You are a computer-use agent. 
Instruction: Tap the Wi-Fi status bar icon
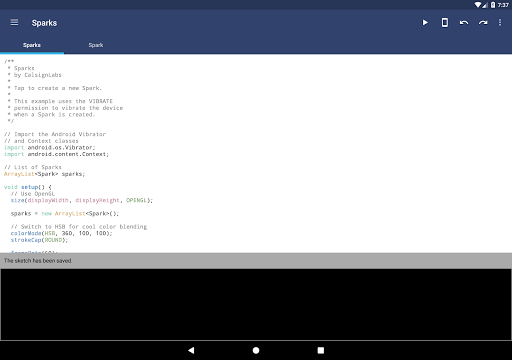[478, 5]
